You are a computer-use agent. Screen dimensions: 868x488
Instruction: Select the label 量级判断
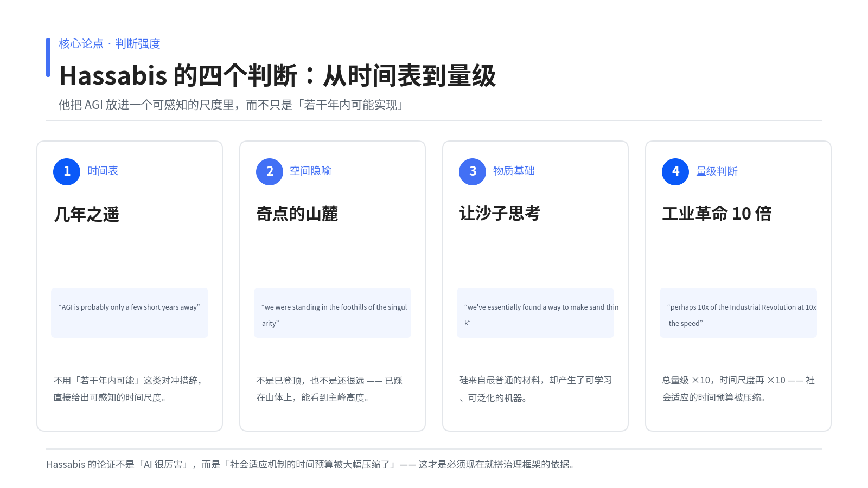click(717, 171)
